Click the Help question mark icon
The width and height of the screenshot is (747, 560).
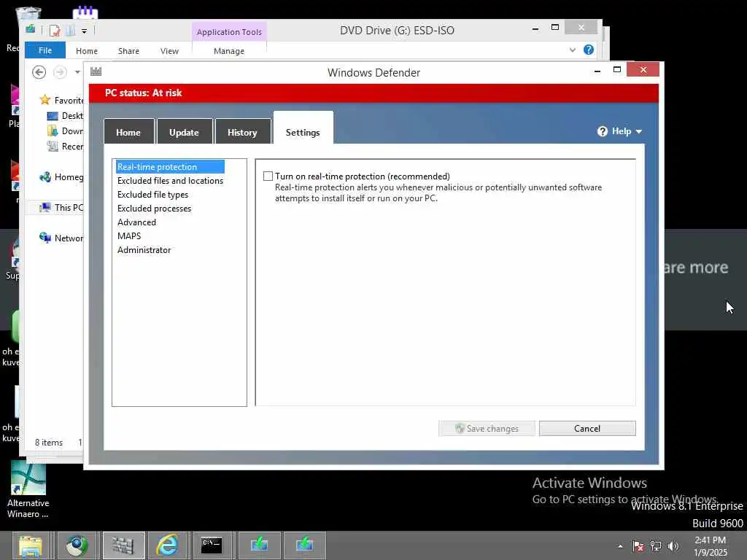pos(602,131)
